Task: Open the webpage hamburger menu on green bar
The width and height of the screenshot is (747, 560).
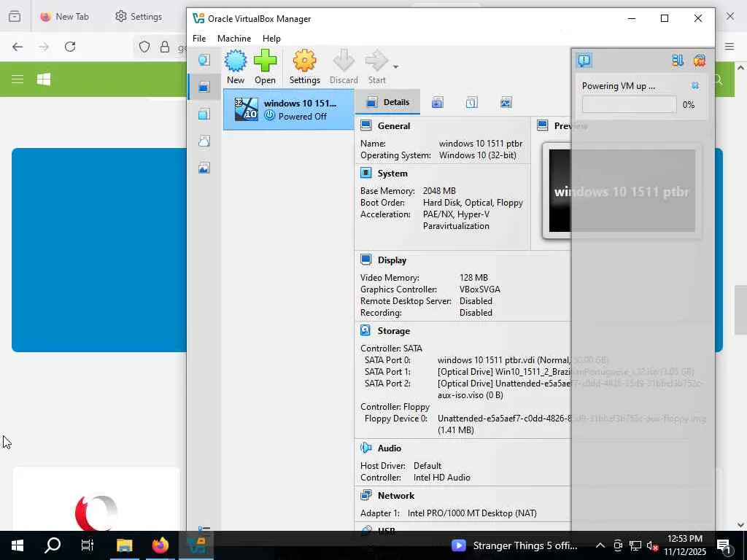Action: (x=18, y=79)
